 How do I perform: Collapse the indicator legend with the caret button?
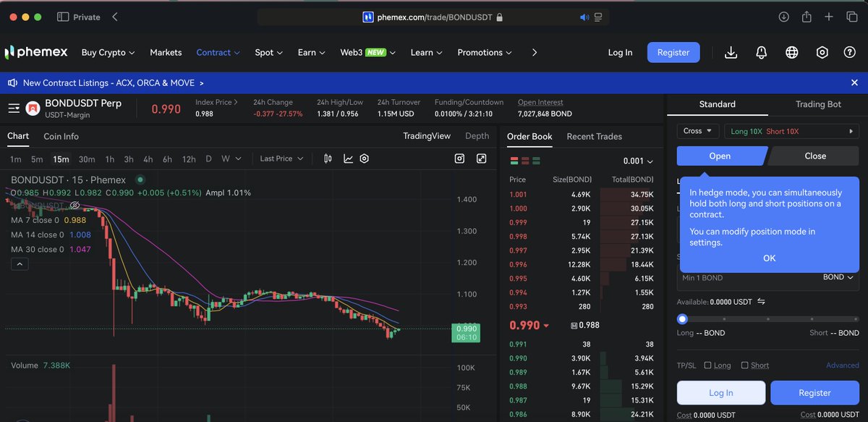[x=20, y=264]
